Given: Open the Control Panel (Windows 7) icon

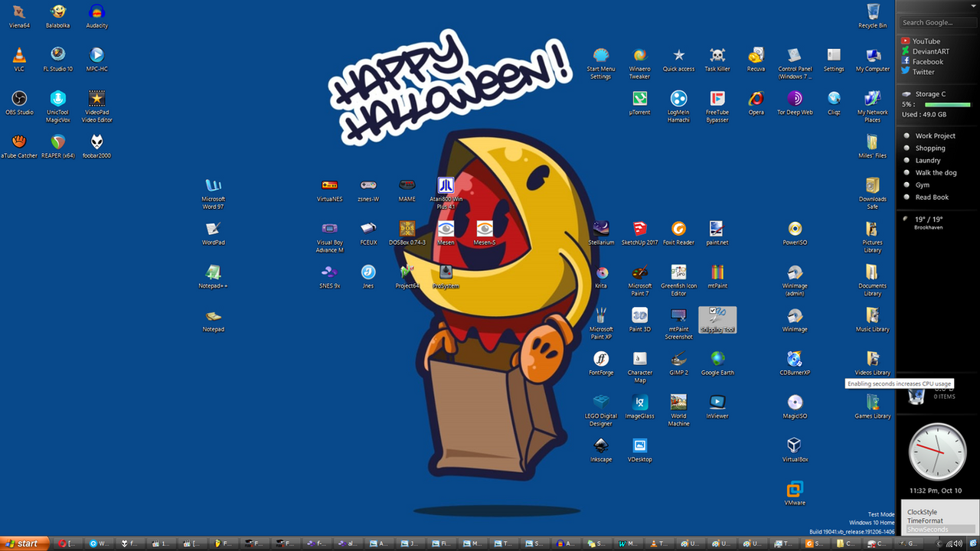Looking at the screenshot, I should coord(795,63).
